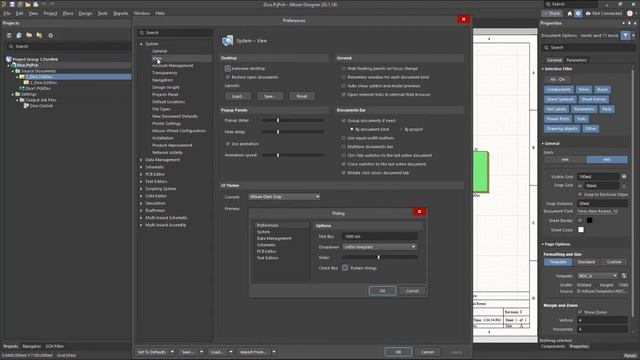This screenshot has height=360, width=640.
Task: Select By project radio button
Action: click(401, 129)
